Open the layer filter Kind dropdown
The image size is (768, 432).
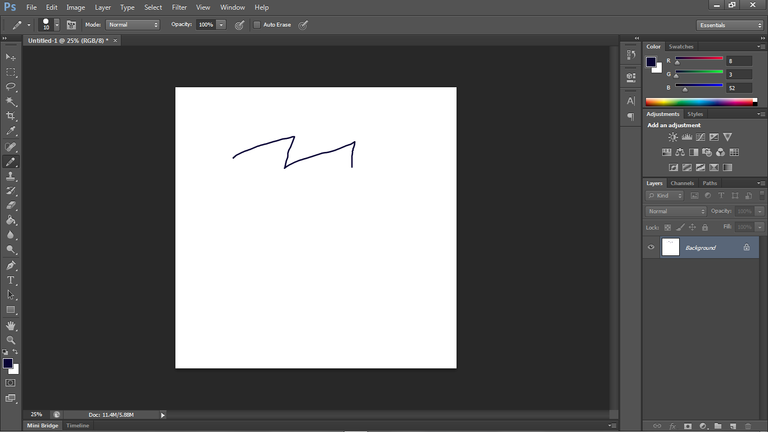665,195
